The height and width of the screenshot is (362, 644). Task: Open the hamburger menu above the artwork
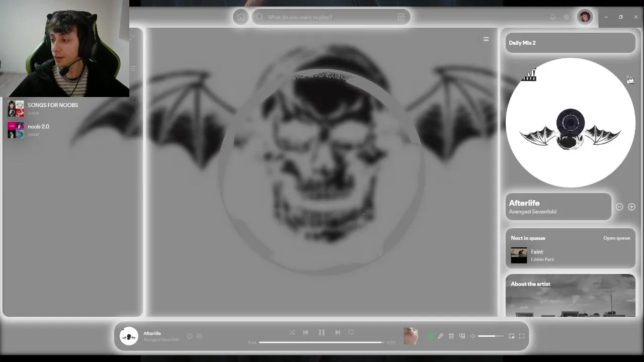486,39
